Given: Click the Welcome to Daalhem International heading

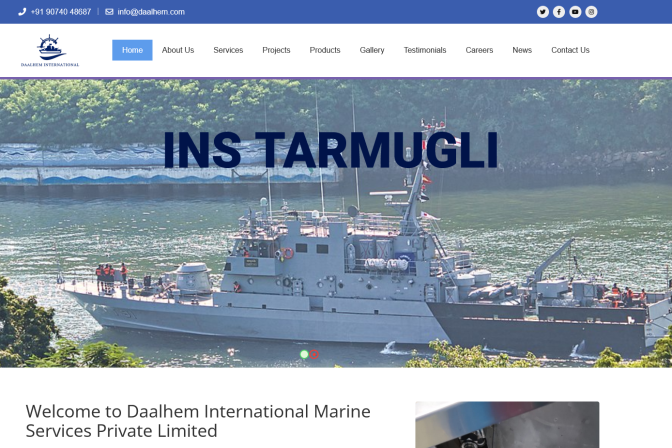Looking at the screenshot, I should [198, 421].
